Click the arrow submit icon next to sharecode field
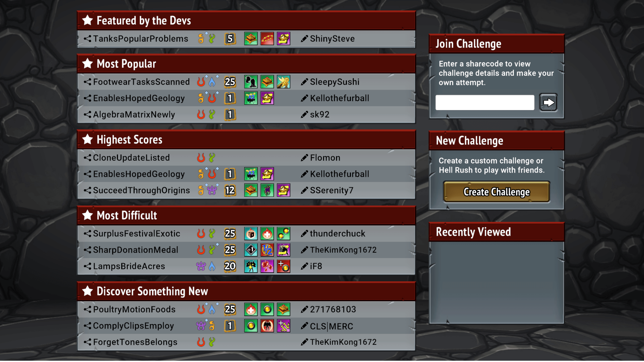This screenshot has width=644, height=362. coord(548,102)
